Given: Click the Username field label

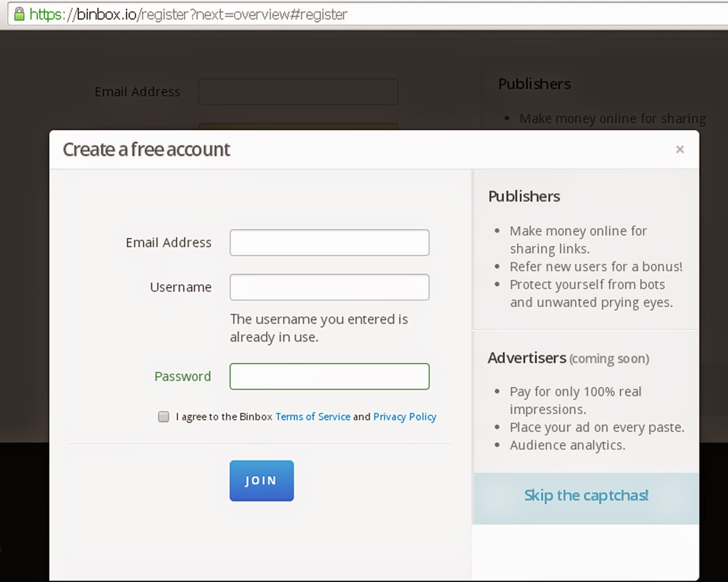Looking at the screenshot, I should pos(181,287).
